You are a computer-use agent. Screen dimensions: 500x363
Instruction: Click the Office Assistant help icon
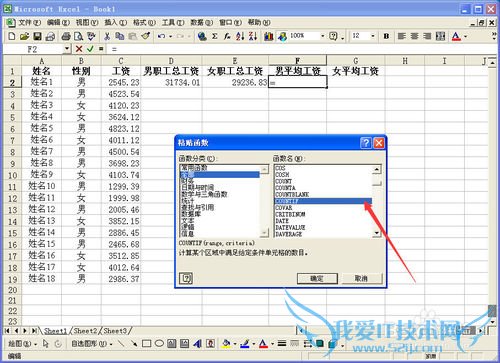333,36
